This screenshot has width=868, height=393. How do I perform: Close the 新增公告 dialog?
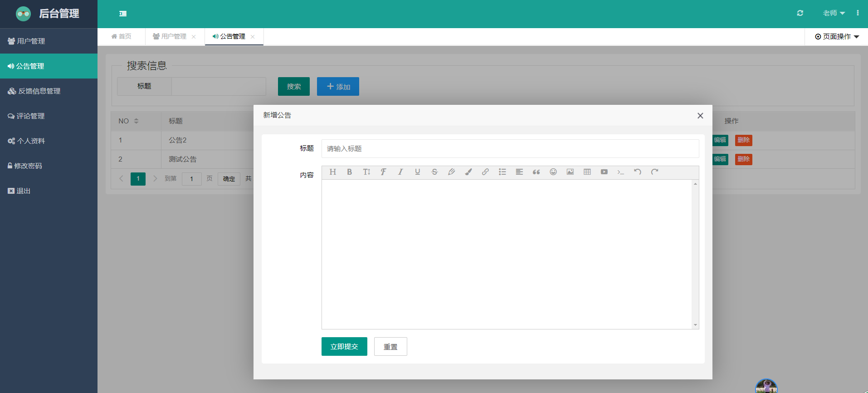[700, 116]
